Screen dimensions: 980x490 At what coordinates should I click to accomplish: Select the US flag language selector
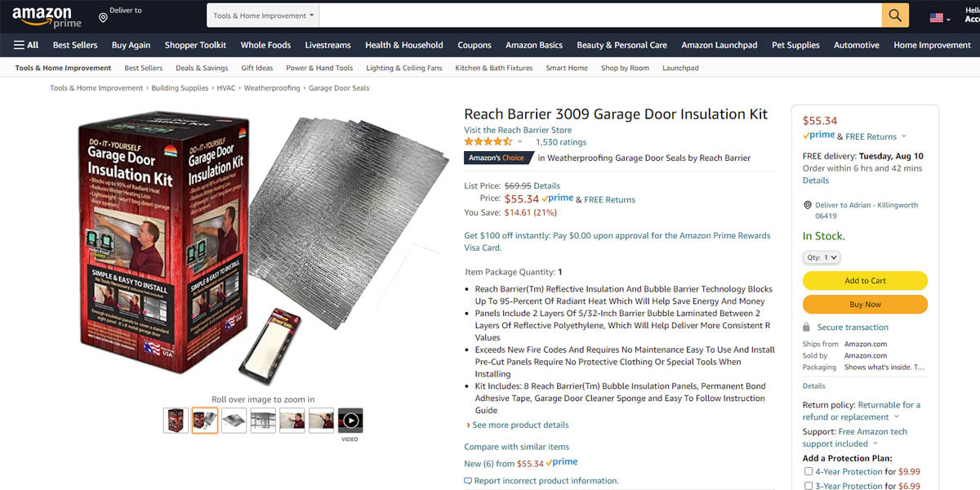coord(940,18)
